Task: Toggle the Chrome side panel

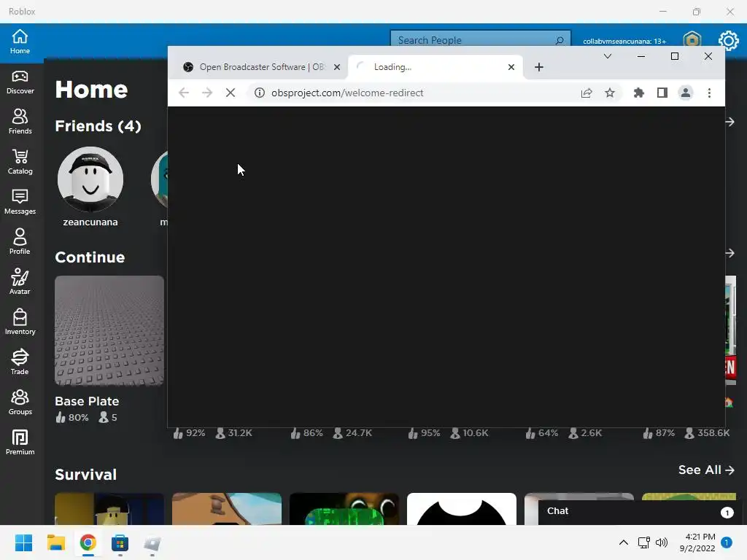Action: (x=662, y=93)
